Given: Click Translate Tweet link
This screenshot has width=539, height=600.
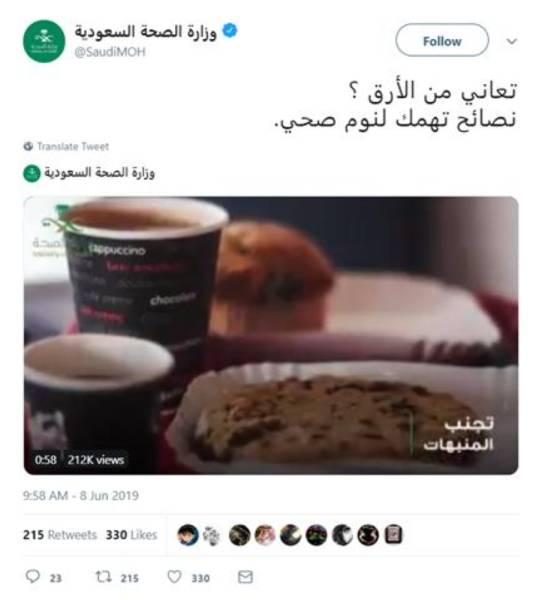Looking at the screenshot, I should [x=73, y=146].
